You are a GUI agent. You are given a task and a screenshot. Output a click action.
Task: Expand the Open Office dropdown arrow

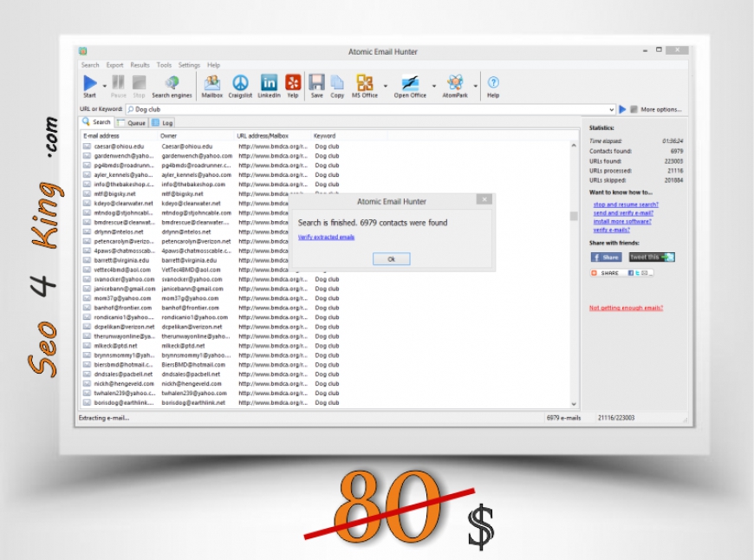434,86
